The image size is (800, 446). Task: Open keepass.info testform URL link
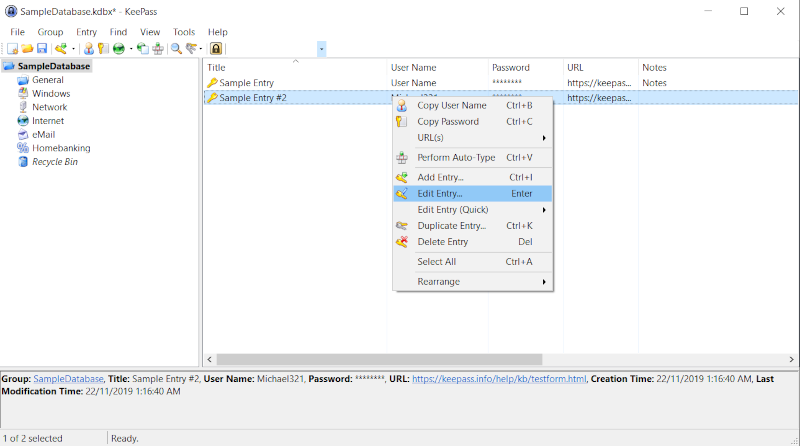(x=499, y=379)
